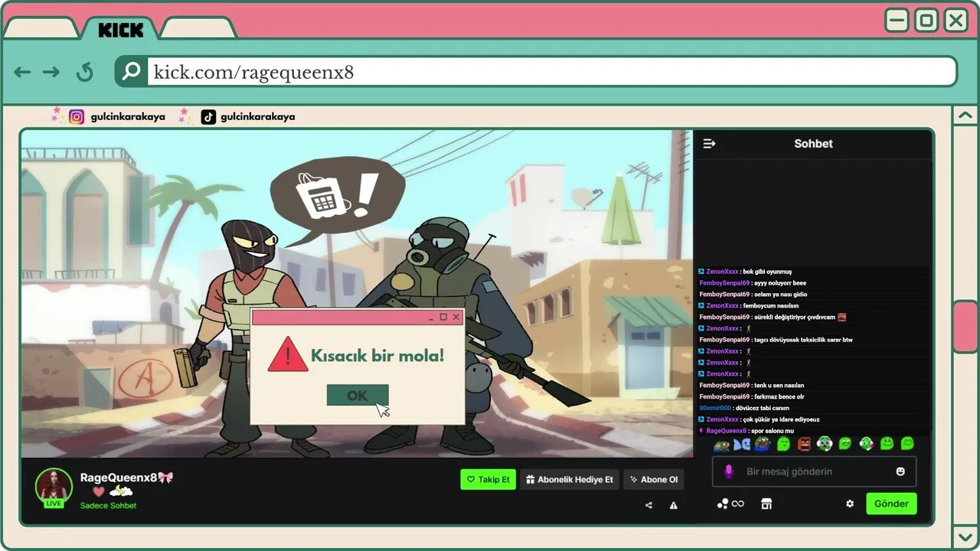Screen dimensions: 980x551
Task: Click the chat message 'tenk u sen nasılsın'
Action: click(779, 386)
